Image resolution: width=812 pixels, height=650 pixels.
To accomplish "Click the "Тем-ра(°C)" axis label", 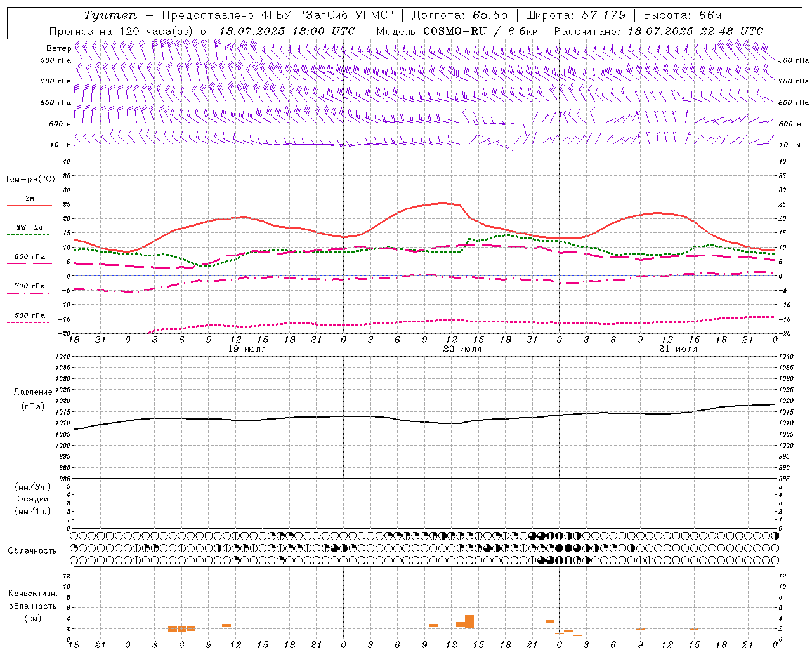I will pos(30,180).
